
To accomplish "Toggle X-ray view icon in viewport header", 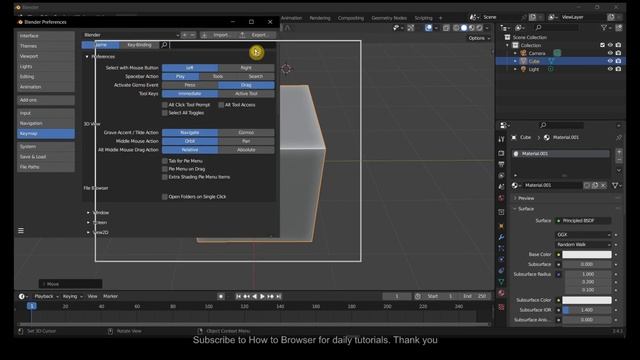I will [x=446, y=28].
